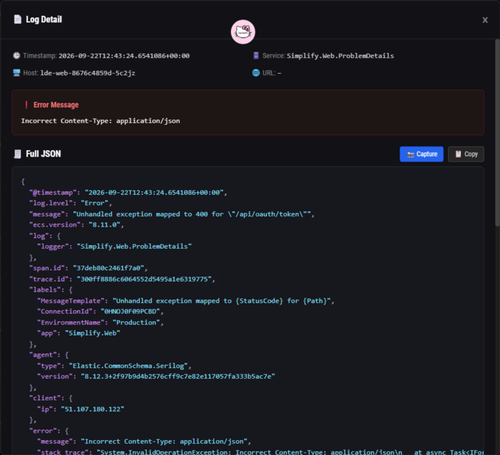
Task: Click the Full JSON section icon
Action: pyautogui.click(x=17, y=154)
